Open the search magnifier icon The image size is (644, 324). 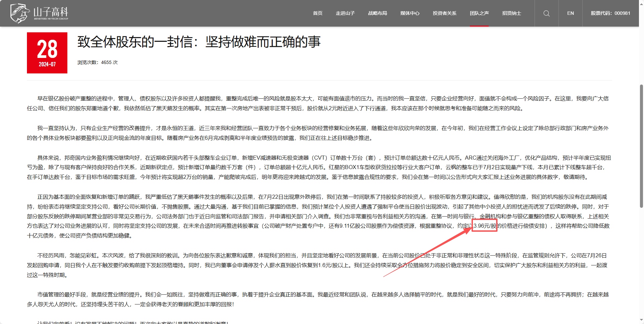[x=546, y=13]
